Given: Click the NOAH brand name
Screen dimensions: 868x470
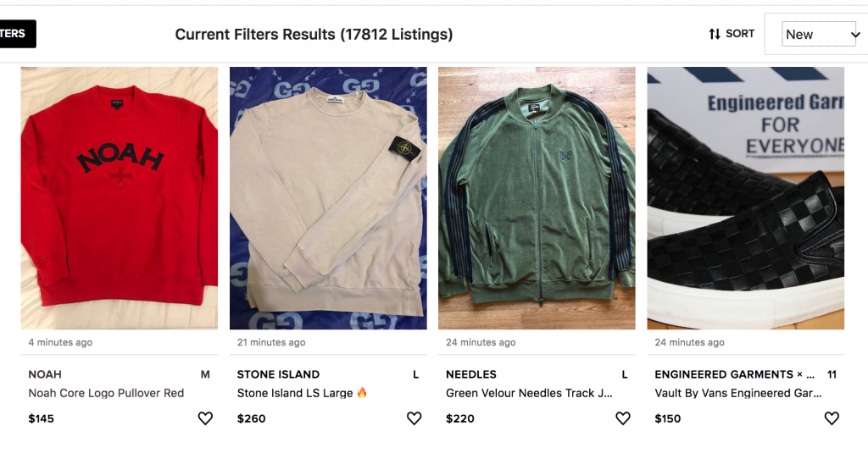Looking at the screenshot, I should (45, 374).
